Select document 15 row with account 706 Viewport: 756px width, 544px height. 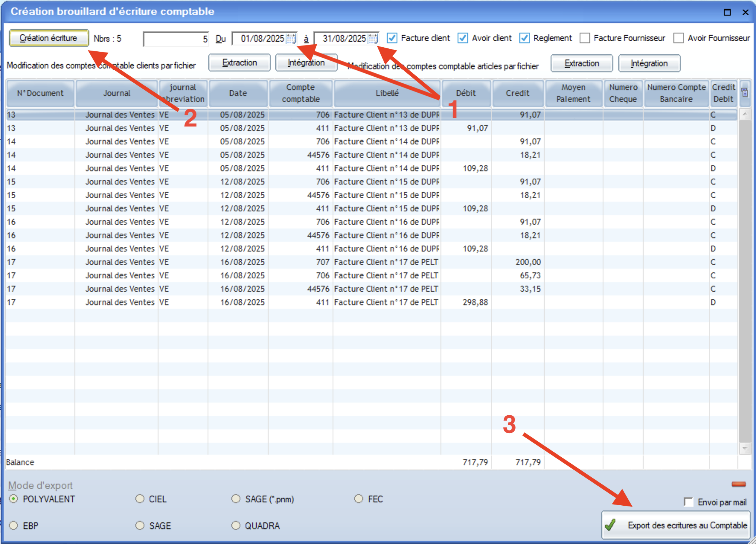pyautogui.click(x=371, y=182)
